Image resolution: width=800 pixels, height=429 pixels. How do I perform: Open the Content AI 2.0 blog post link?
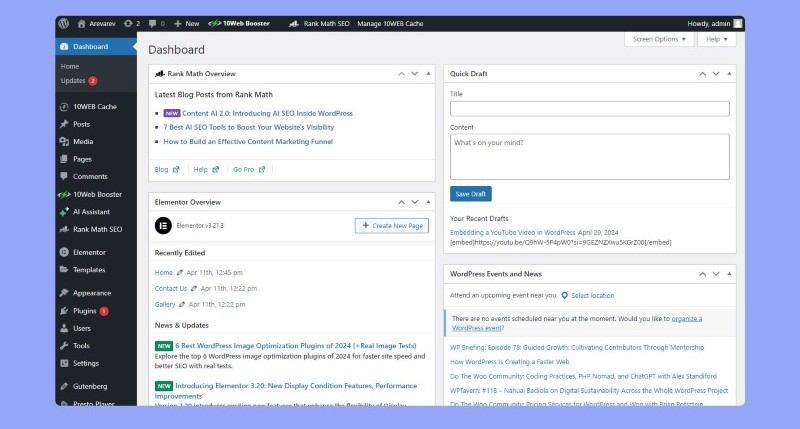click(x=267, y=113)
